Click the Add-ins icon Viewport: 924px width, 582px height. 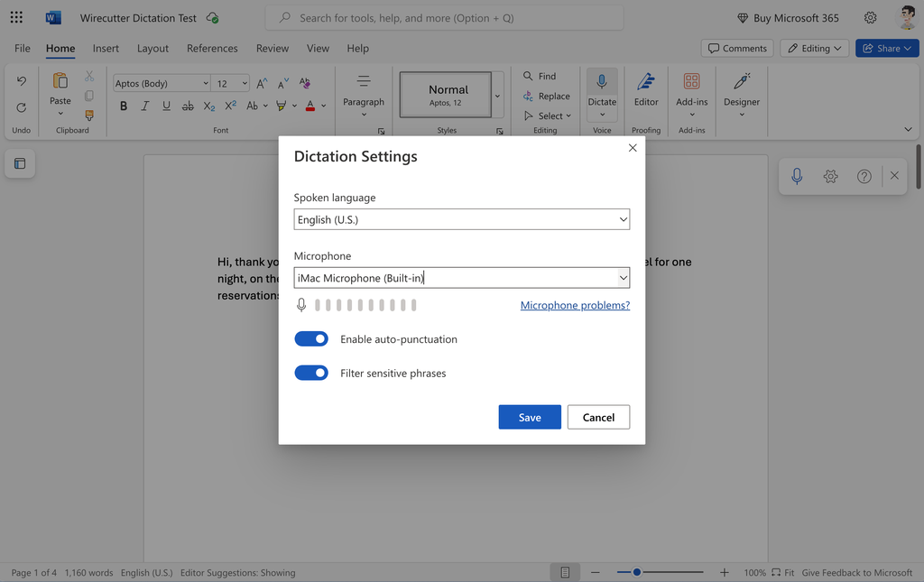point(691,83)
